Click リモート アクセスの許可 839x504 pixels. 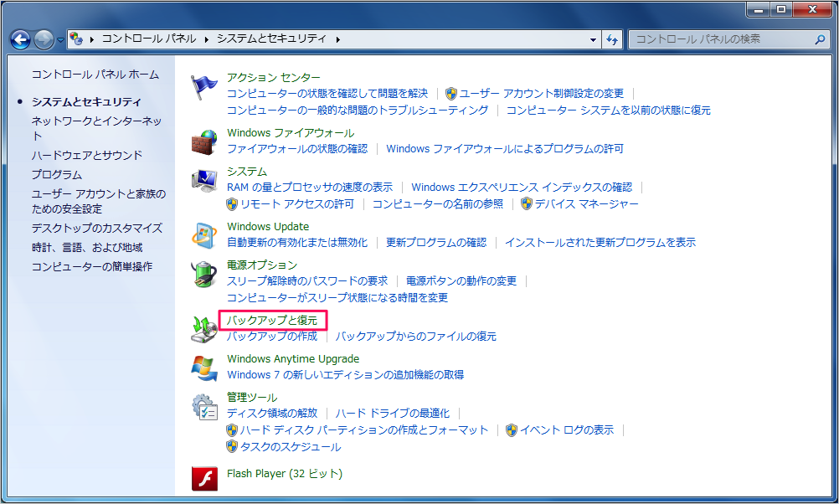[x=297, y=203]
